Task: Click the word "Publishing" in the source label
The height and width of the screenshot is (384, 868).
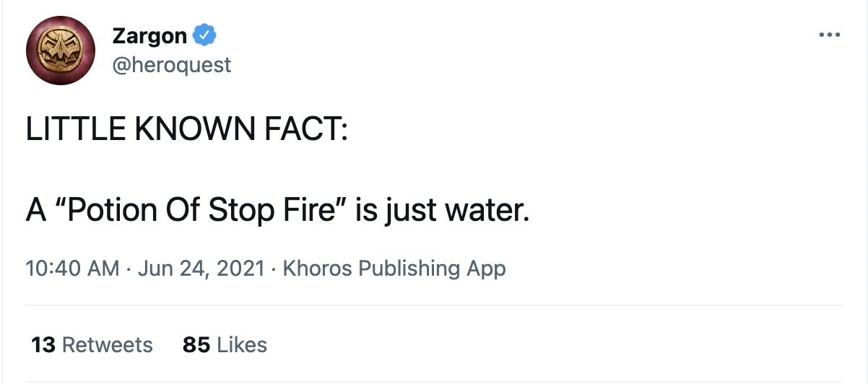Action: pyautogui.click(x=409, y=269)
